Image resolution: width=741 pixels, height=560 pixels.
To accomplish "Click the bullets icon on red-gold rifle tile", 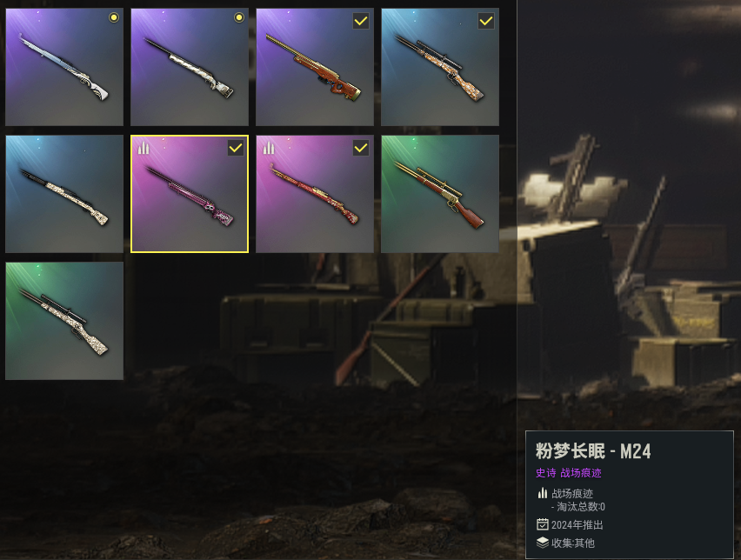I will pyautogui.click(x=269, y=149).
